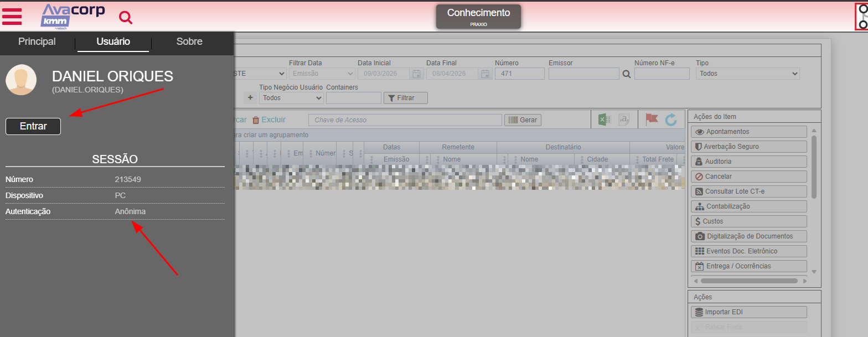Screen dimensions: 868x337
Task: Open the Data Final calendar picker
Action: point(485,74)
